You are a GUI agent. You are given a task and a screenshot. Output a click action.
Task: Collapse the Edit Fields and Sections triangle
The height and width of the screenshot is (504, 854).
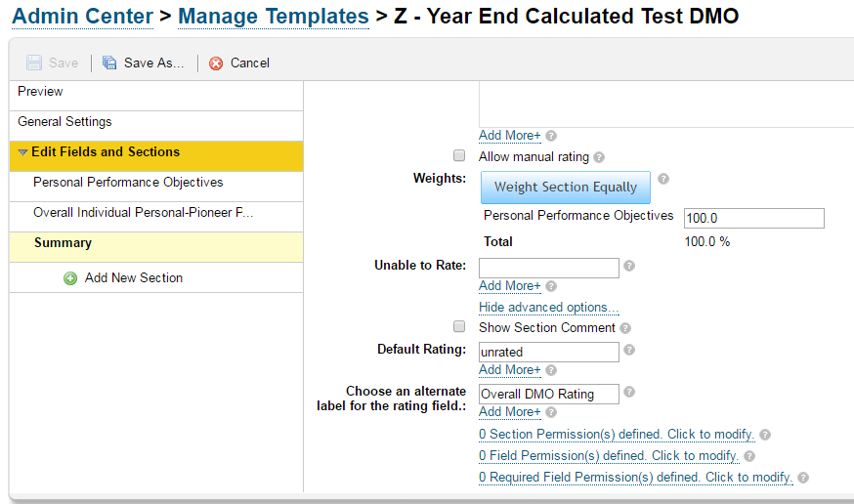(22, 152)
